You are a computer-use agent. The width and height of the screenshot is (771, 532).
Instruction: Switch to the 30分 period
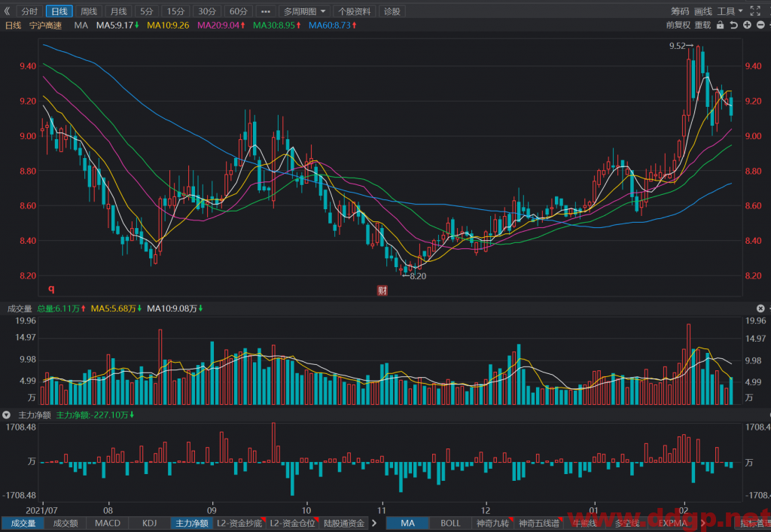point(207,11)
